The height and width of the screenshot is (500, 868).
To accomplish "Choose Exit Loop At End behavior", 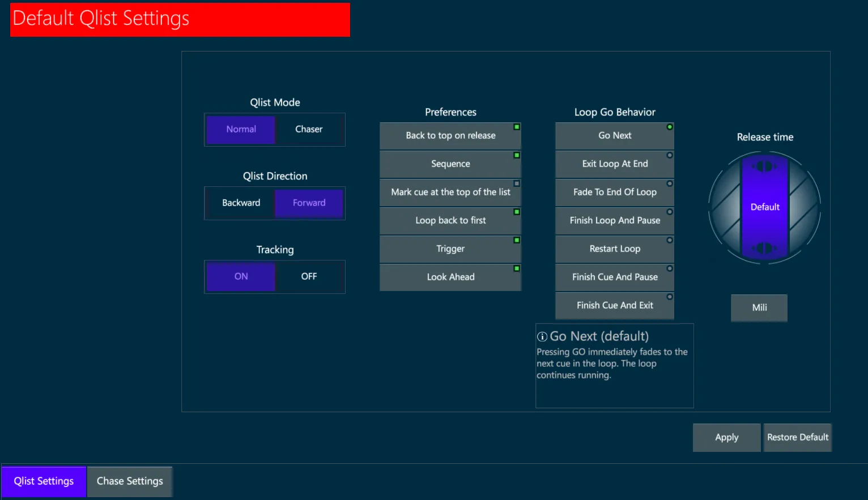I will click(x=615, y=164).
